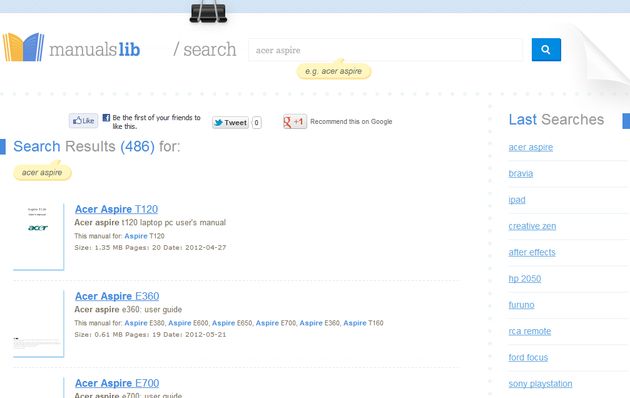Click 'Size: 0.61 MB Pages: 19' text
Screen dimensions: 630x398
[x=117, y=335]
